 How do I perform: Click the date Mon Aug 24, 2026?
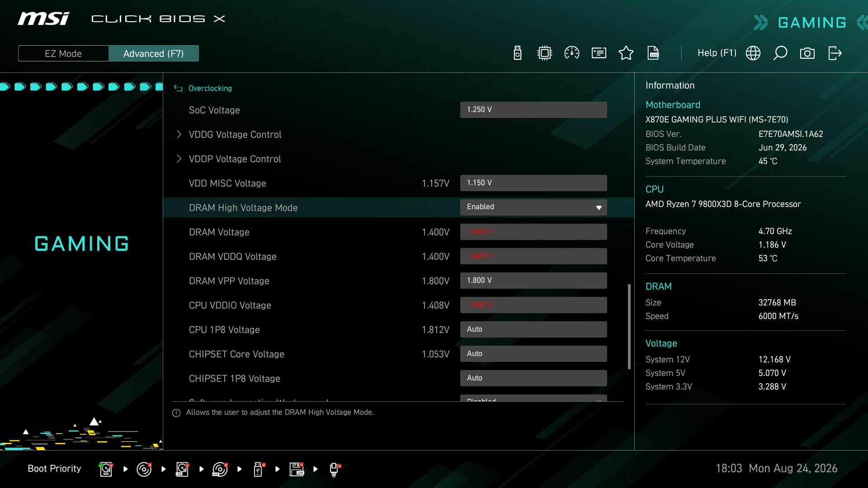click(x=793, y=469)
